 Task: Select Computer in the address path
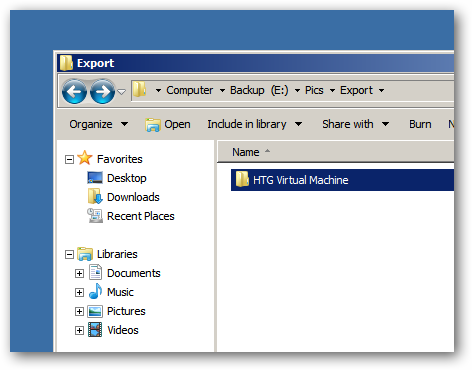click(x=189, y=90)
